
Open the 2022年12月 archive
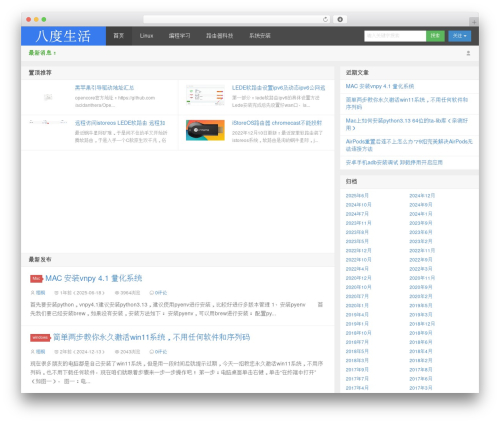tap(358, 251)
